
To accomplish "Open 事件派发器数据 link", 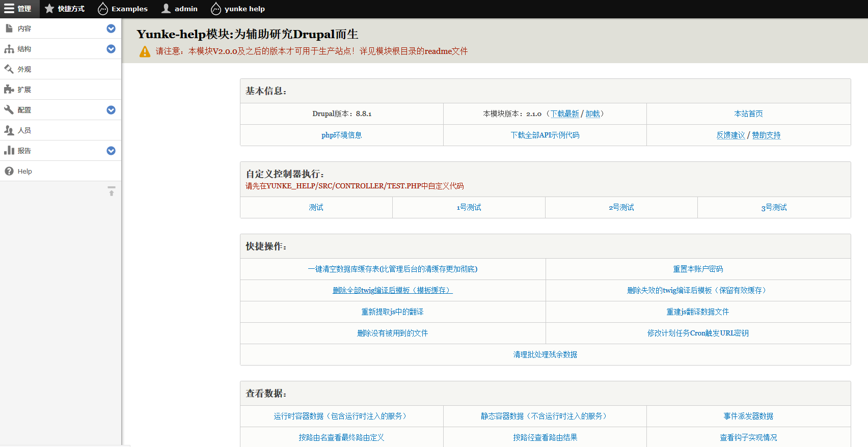I will (x=748, y=416).
